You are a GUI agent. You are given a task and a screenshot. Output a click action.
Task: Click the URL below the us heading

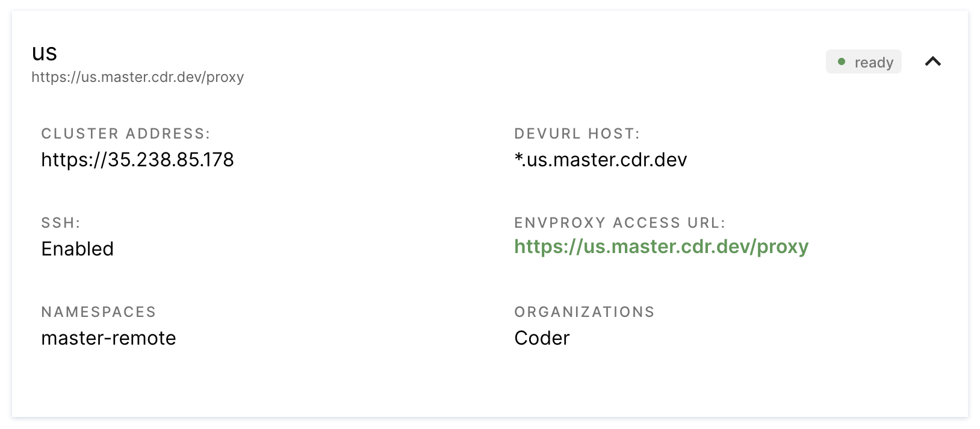point(138,77)
